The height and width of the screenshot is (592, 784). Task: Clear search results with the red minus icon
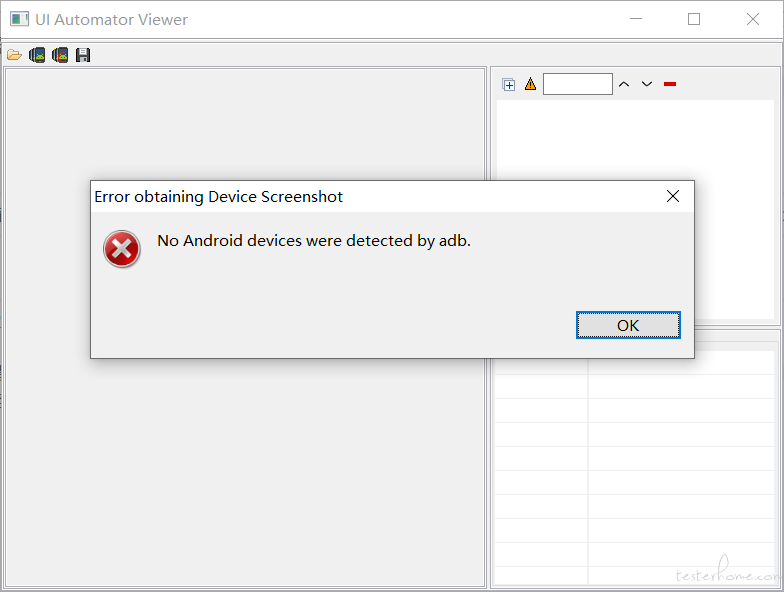670,84
